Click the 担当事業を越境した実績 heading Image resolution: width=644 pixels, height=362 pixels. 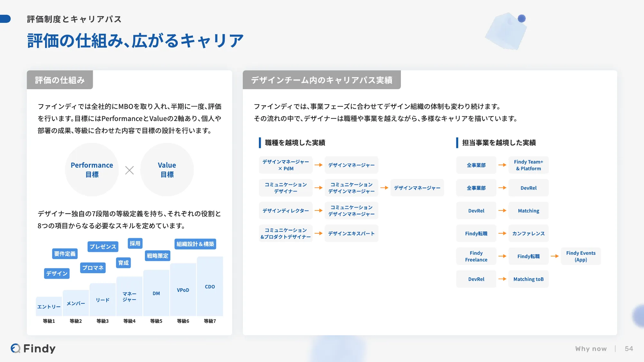point(499,143)
